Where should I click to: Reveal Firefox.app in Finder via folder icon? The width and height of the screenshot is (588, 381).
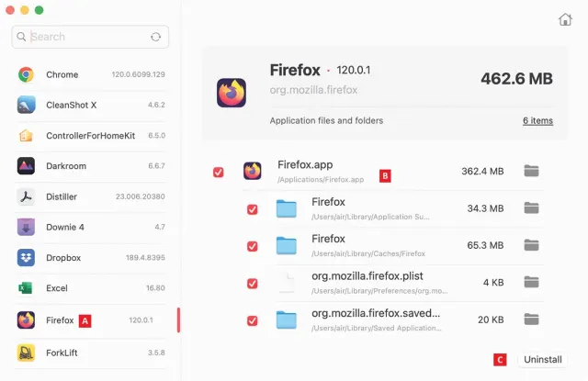tap(531, 171)
